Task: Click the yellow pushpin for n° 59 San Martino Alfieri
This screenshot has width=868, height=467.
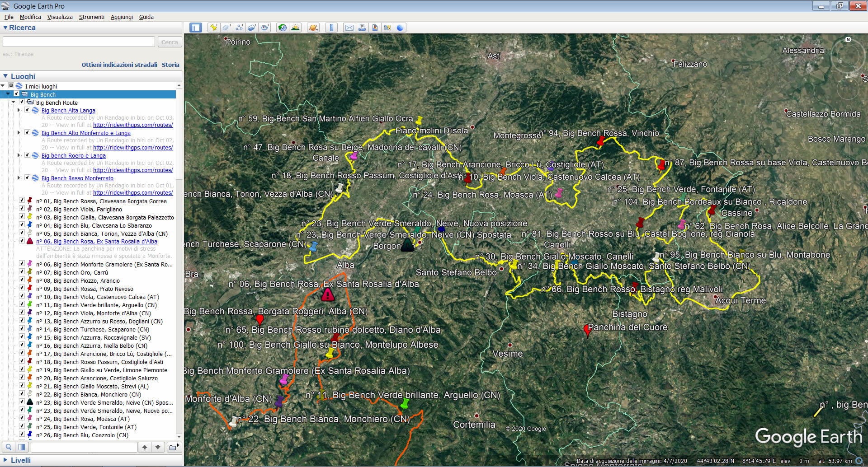Action: (x=419, y=121)
